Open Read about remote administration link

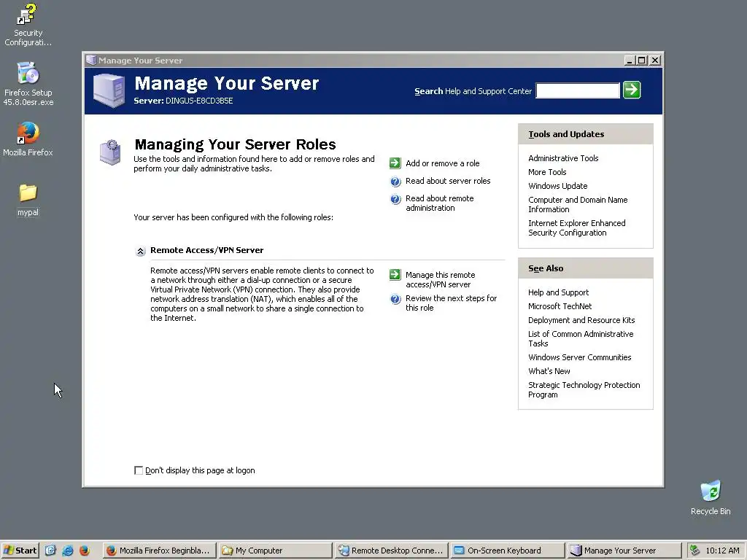point(439,203)
